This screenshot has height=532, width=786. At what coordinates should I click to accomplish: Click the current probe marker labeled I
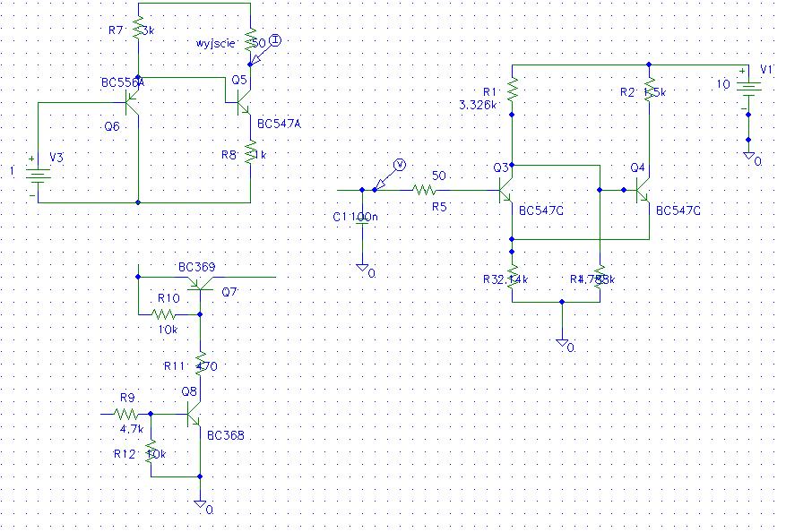pos(275,40)
